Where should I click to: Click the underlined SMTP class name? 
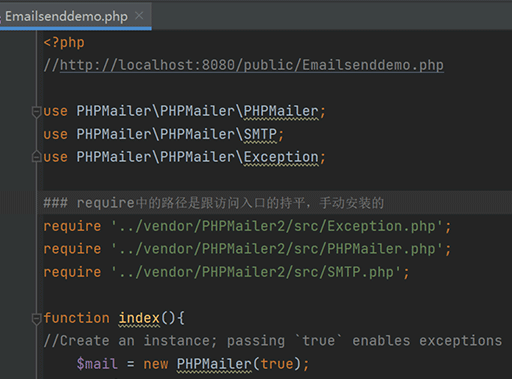click(x=260, y=134)
